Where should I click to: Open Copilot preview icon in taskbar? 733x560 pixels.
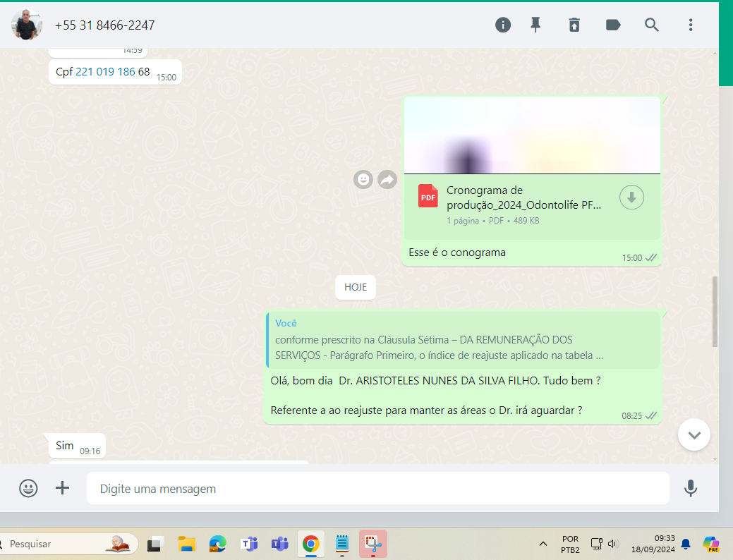711,544
